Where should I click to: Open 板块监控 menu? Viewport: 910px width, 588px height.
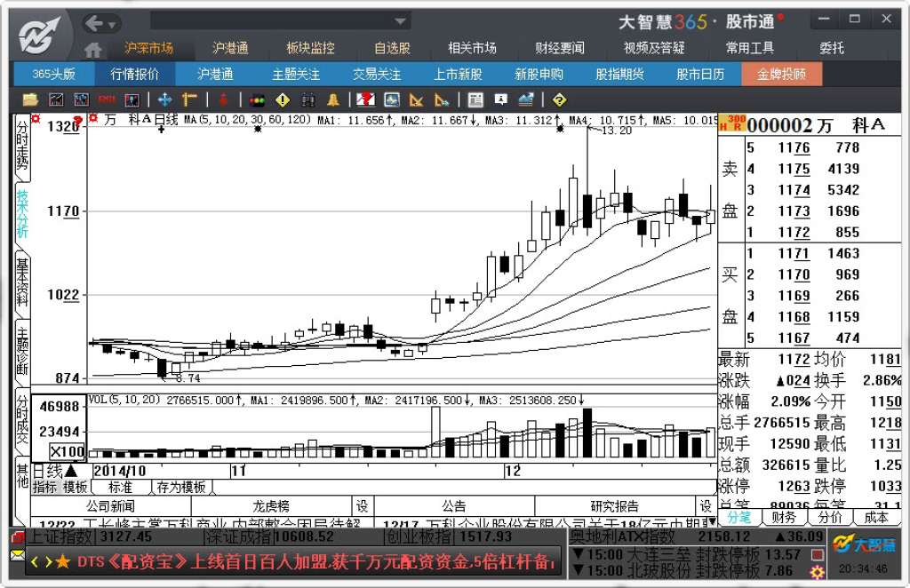pyautogui.click(x=310, y=48)
